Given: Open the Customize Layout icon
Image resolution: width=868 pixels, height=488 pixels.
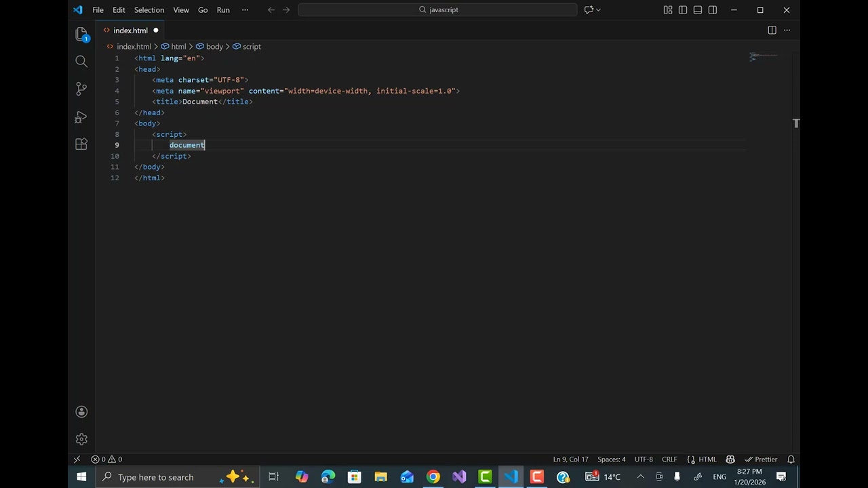Looking at the screenshot, I should coord(668,10).
